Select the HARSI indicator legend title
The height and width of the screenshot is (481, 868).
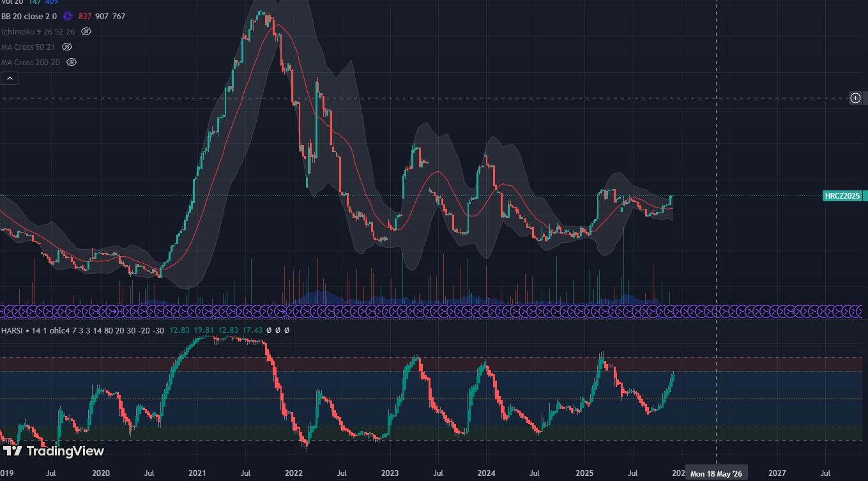(x=12, y=330)
